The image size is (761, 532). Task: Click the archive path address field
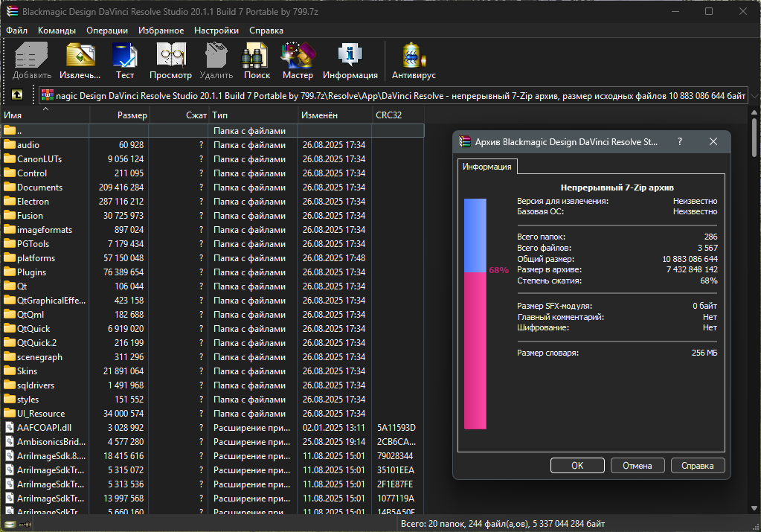click(394, 96)
